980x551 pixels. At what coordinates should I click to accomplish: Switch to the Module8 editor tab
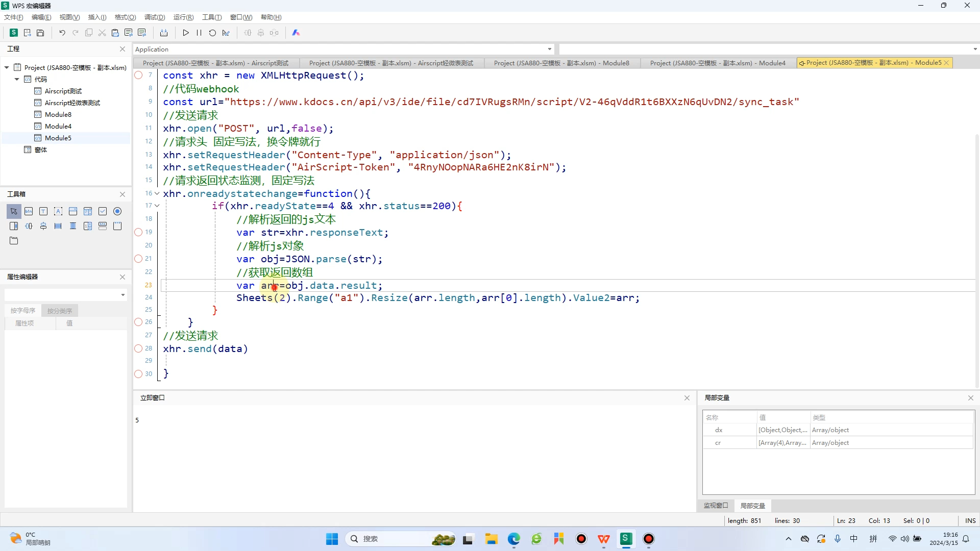pyautogui.click(x=561, y=63)
